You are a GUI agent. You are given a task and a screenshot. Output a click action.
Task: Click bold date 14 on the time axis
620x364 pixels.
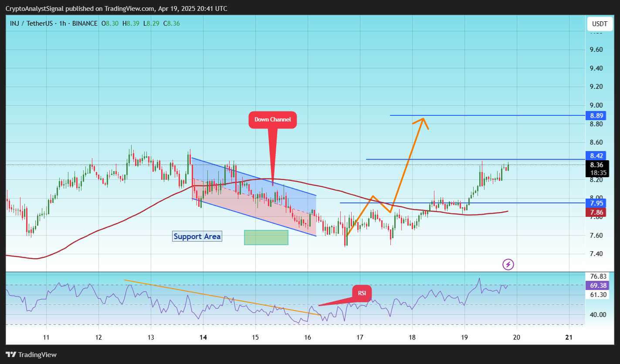(x=203, y=337)
